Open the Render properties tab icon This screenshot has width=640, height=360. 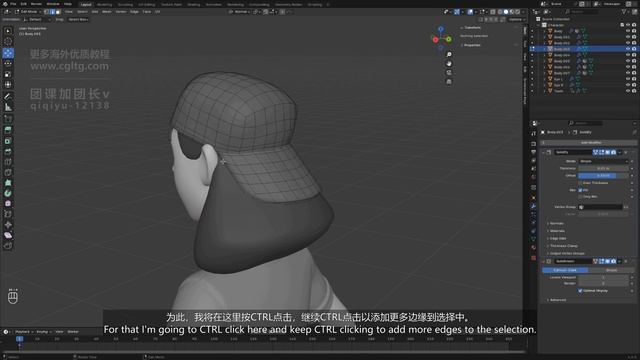coord(533,144)
